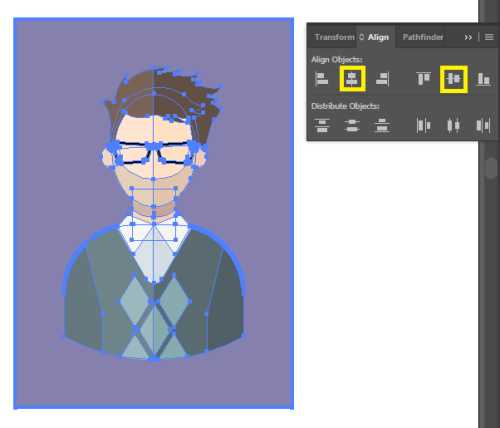Click Horizontal Align Center icon
The image size is (500, 428).
coord(352,79)
